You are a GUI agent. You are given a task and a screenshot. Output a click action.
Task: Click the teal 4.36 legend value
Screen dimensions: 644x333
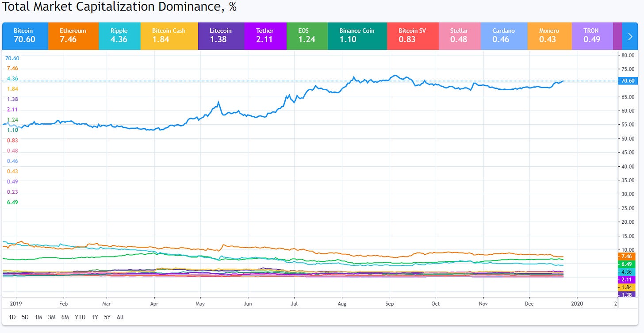12,79
